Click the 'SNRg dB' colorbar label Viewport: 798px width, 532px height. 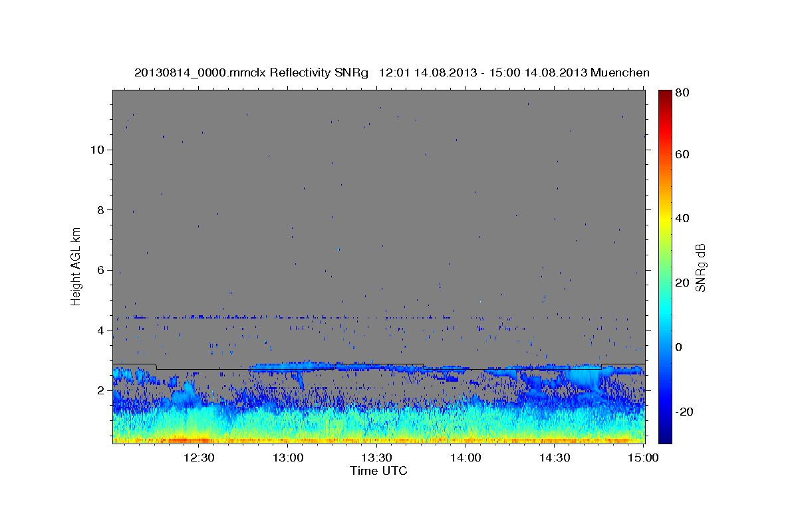click(700, 267)
